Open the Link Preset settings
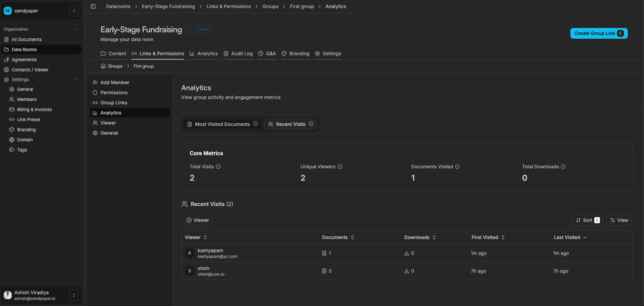This screenshot has height=306, width=644. [28, 120]
